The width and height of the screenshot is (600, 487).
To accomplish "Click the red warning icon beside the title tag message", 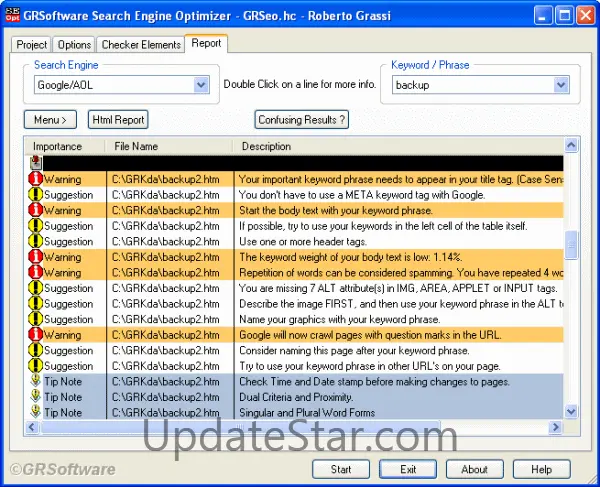I will click(x=36, y=179).
